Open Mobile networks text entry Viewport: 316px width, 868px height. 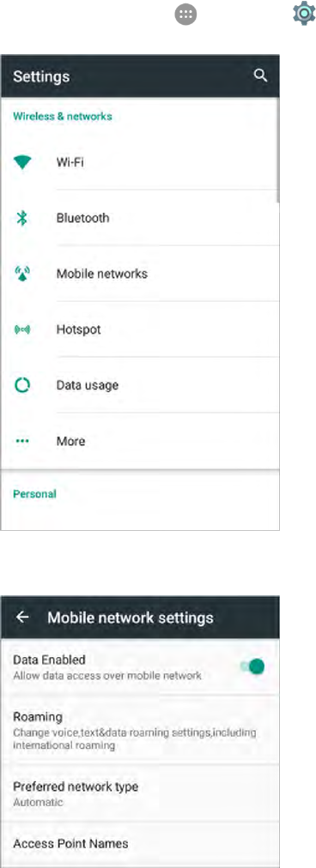[102, 274]
